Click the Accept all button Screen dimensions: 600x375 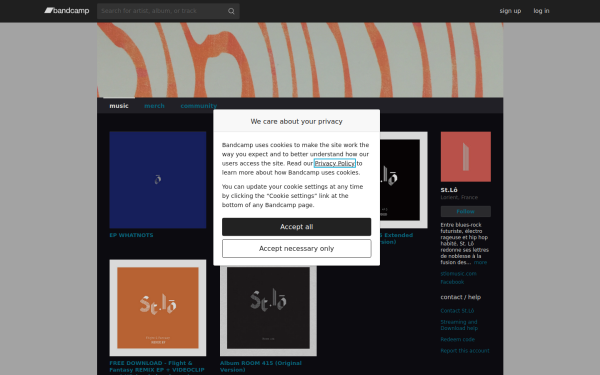(x=297, y=227)
